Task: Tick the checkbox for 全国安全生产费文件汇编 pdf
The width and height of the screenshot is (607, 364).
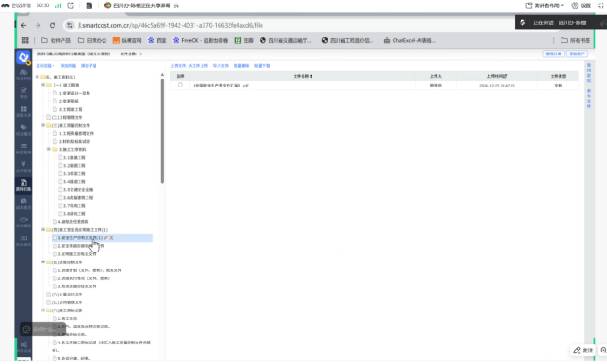Action: (179, 85)
